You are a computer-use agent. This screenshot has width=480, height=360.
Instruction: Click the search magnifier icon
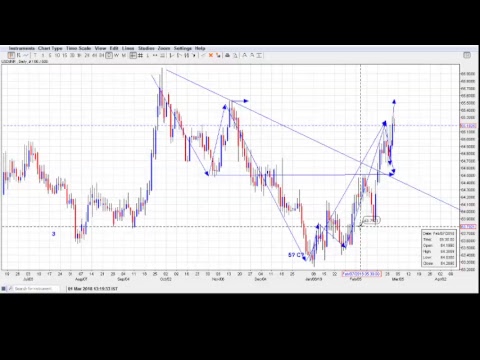[x=10, y=288]
